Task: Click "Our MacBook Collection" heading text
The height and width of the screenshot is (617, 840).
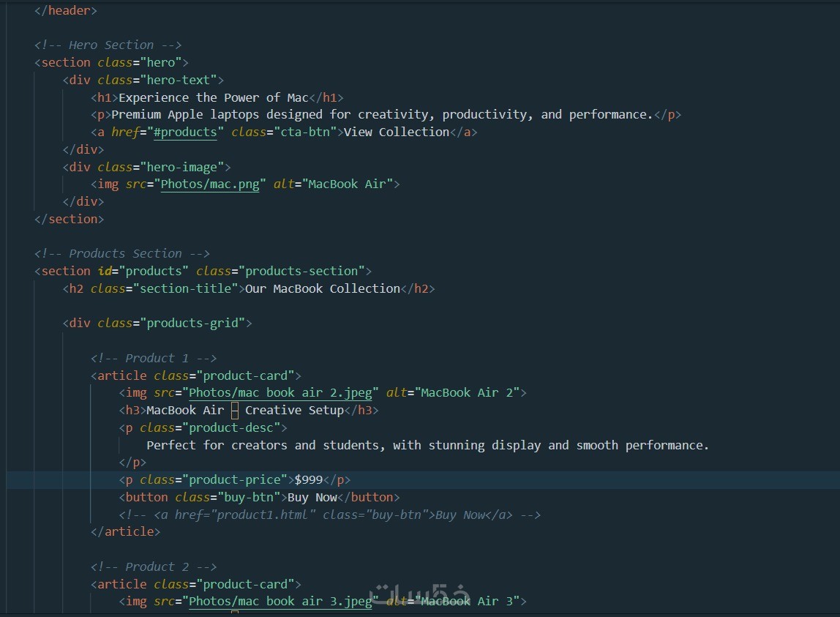Action: tap(323, 289)
